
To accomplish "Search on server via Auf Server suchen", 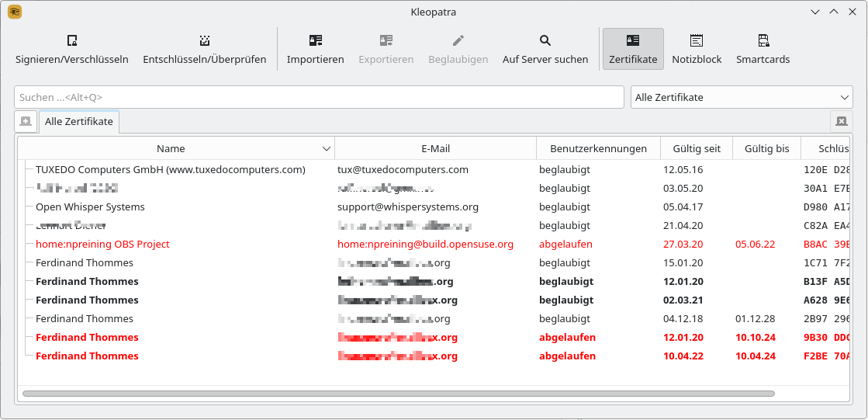I will coord(545,50).
